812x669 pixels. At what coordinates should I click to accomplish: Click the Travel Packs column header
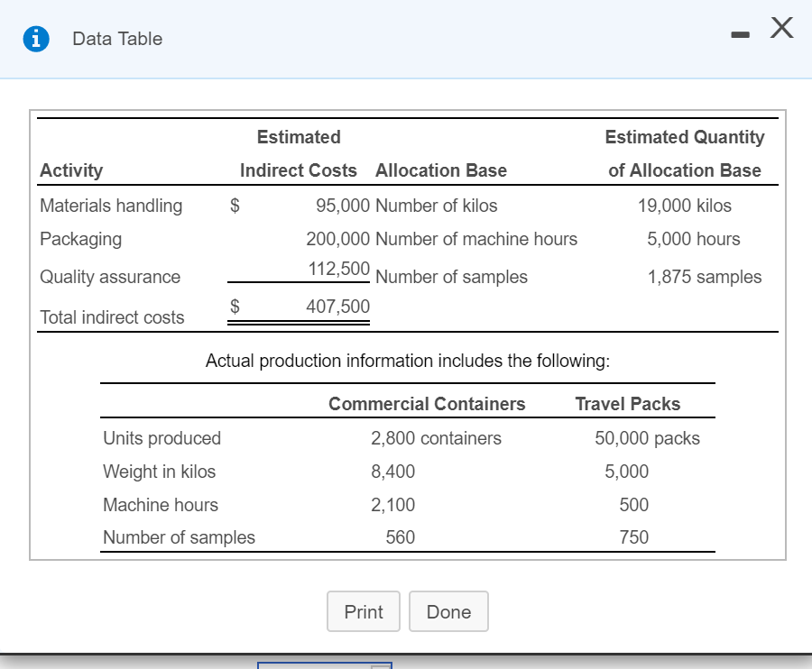click(627, 404)
